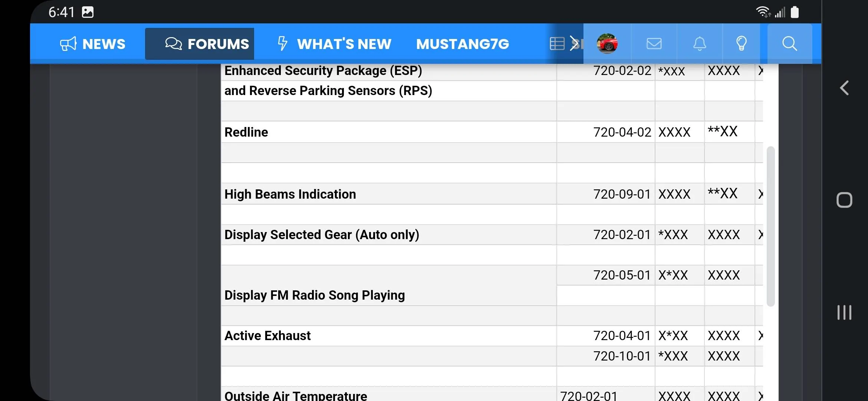Click code 720-04-02 in Redline row
This screenshot has width=868, height=401.
(x=622, y=132)
